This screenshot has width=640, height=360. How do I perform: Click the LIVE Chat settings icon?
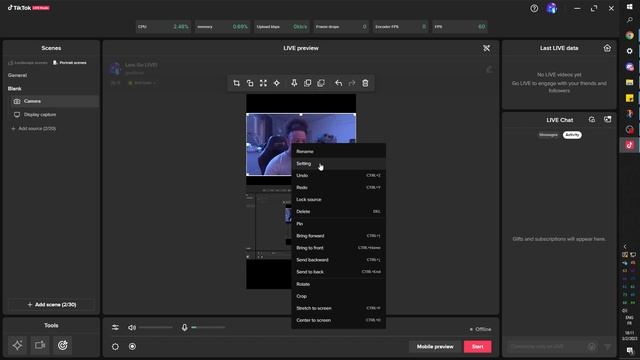pos(592,120)
